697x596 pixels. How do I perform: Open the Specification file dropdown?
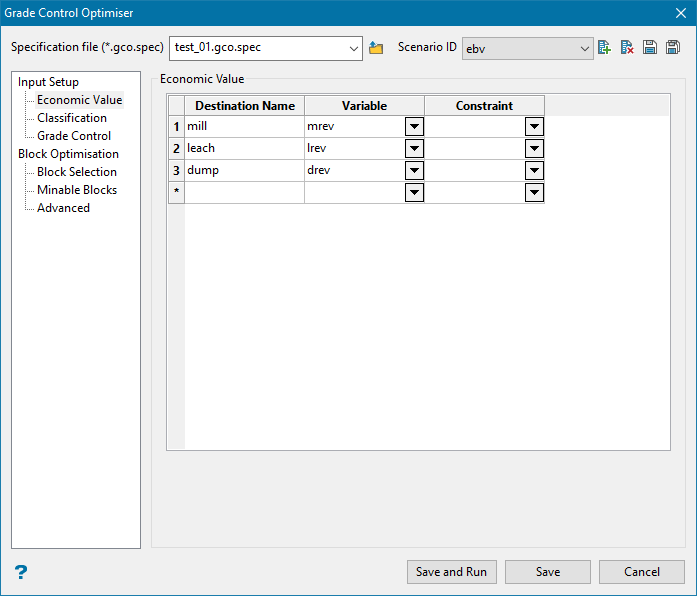353,48
